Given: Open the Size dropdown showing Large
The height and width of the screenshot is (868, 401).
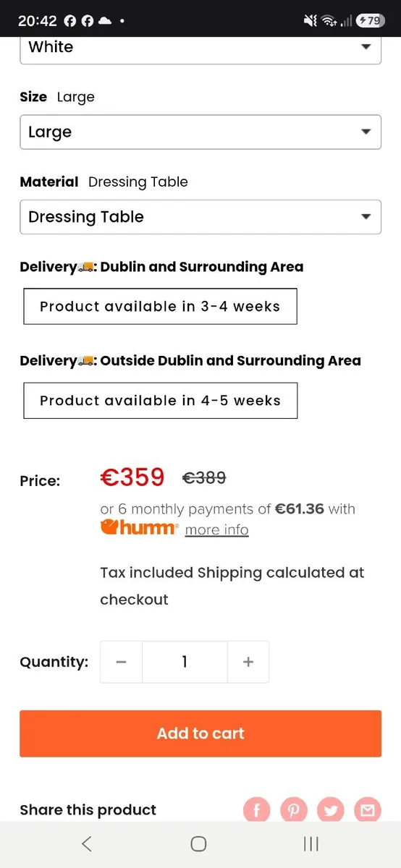Looking at the screenshot, I should [x=200, y=132].
